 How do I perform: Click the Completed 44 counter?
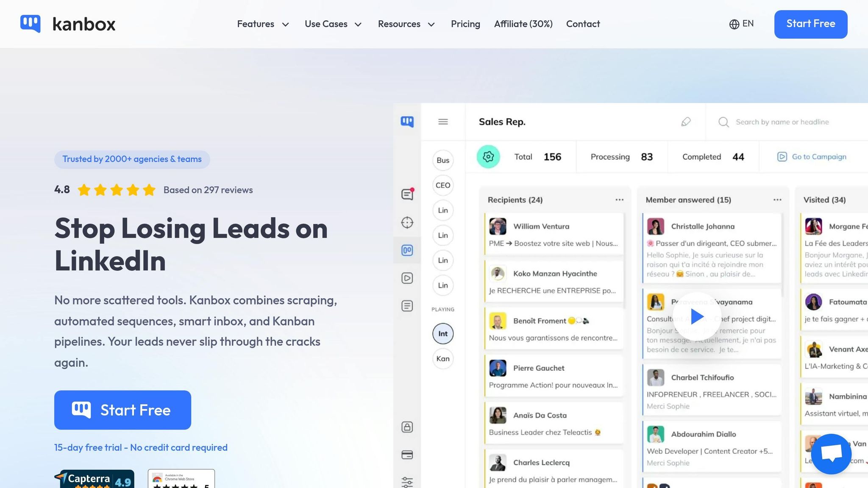(713, 157)
